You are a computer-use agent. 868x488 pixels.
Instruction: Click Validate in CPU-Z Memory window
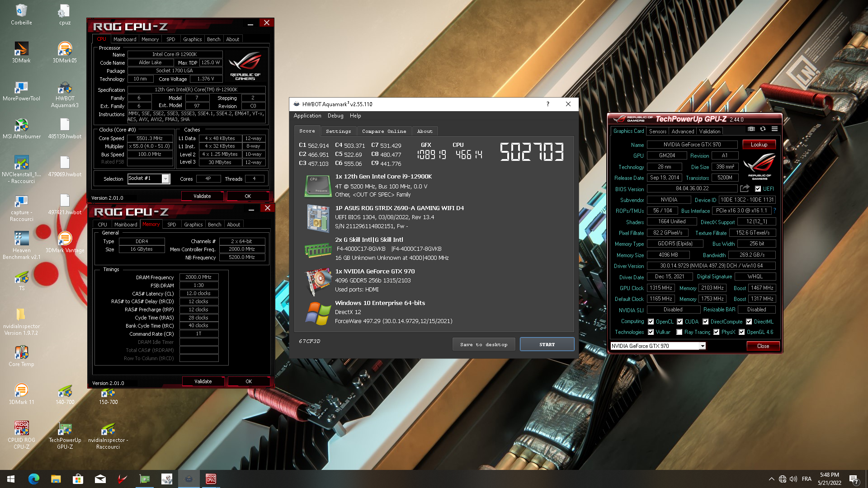[x=203, y=381]
